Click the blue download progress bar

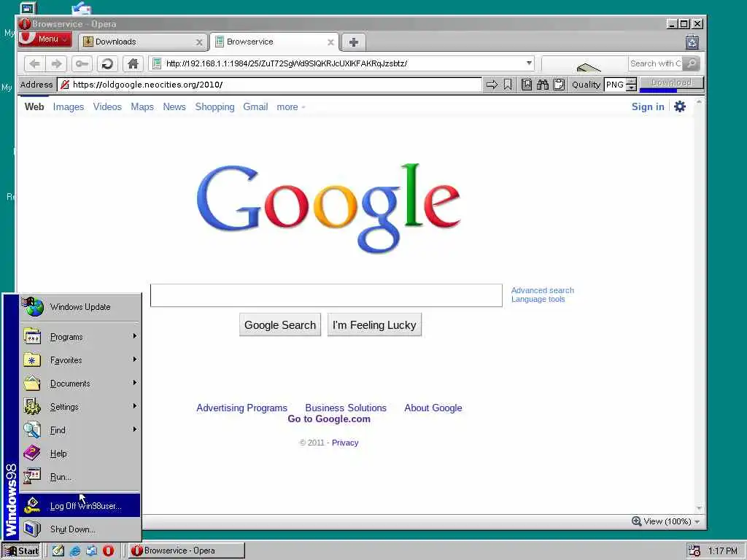pos(659,90)
